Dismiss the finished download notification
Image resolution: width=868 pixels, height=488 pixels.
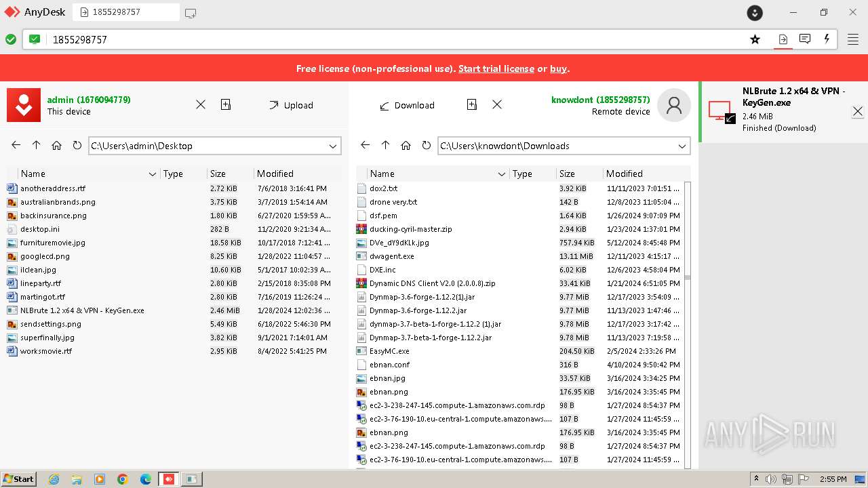click(858, 111)
